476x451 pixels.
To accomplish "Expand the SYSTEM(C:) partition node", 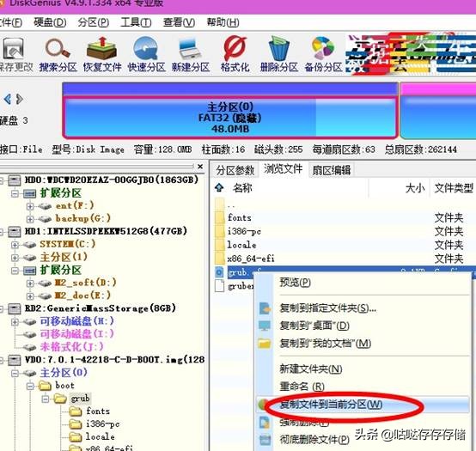I will pos(15,245).
